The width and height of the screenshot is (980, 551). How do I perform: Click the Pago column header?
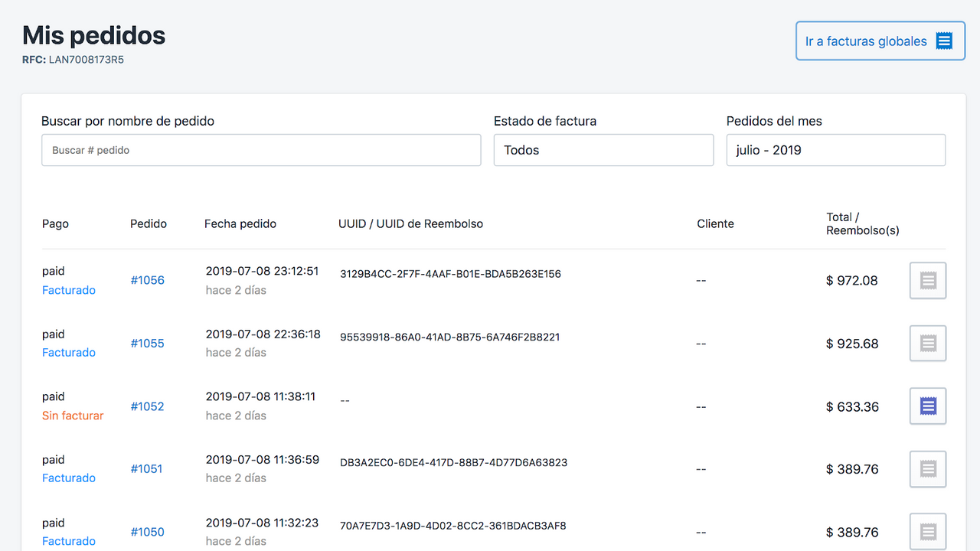55,223
